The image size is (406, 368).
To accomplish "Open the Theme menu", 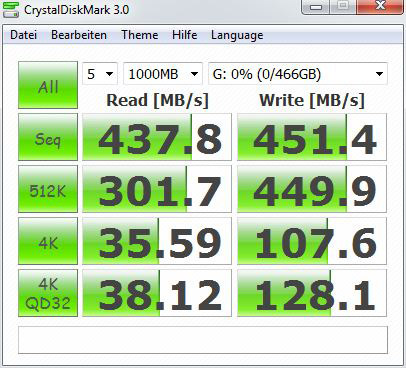I will (x=140, y=35).
